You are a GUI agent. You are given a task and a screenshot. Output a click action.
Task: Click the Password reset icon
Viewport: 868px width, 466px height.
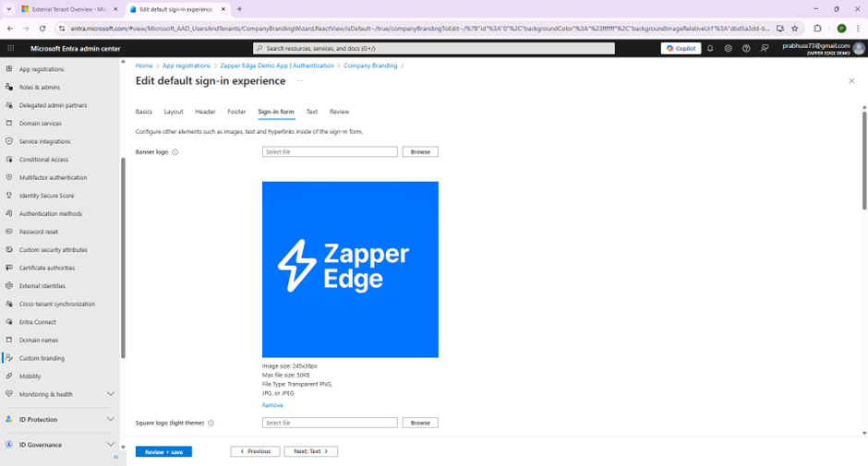[9, 232]
